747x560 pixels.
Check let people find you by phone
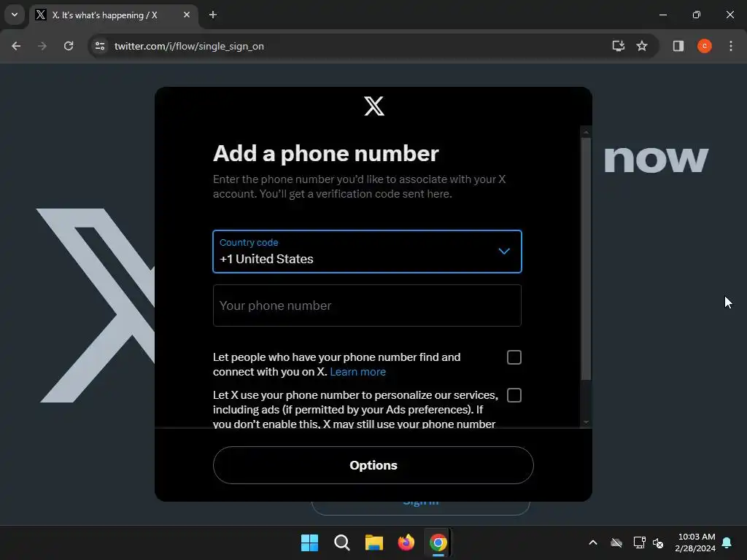pos(514,357)
